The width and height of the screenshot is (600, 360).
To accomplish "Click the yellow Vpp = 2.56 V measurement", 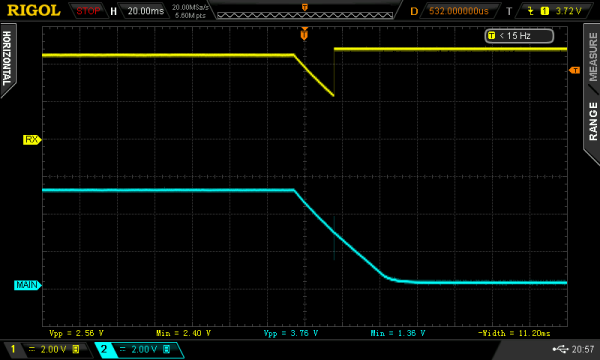I will click(76, 333).
